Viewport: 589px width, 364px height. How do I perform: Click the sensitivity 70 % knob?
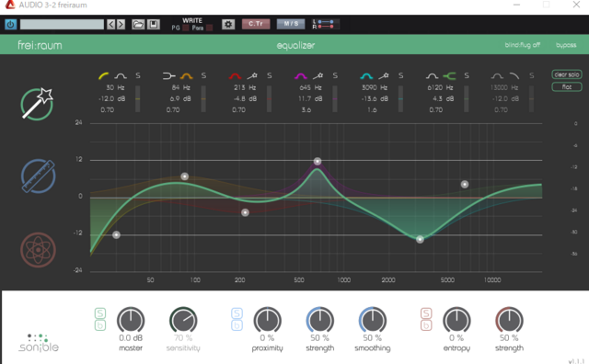point(183,321)
